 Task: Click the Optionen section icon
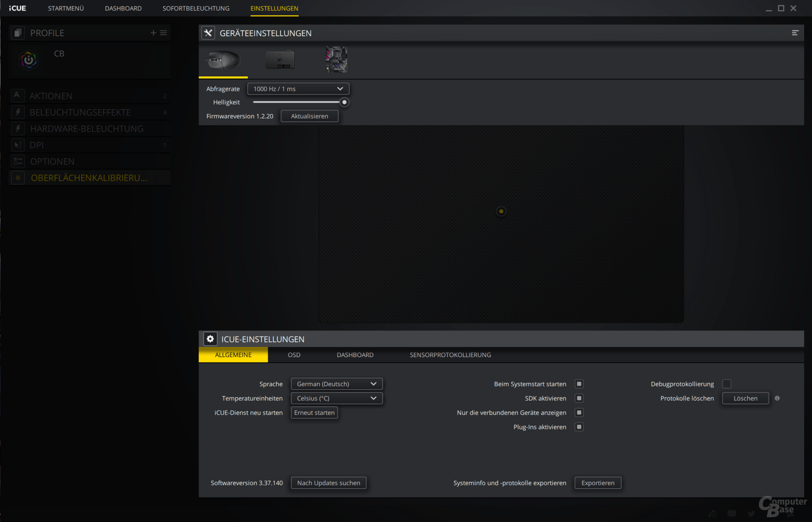click(x=18, y=161)
